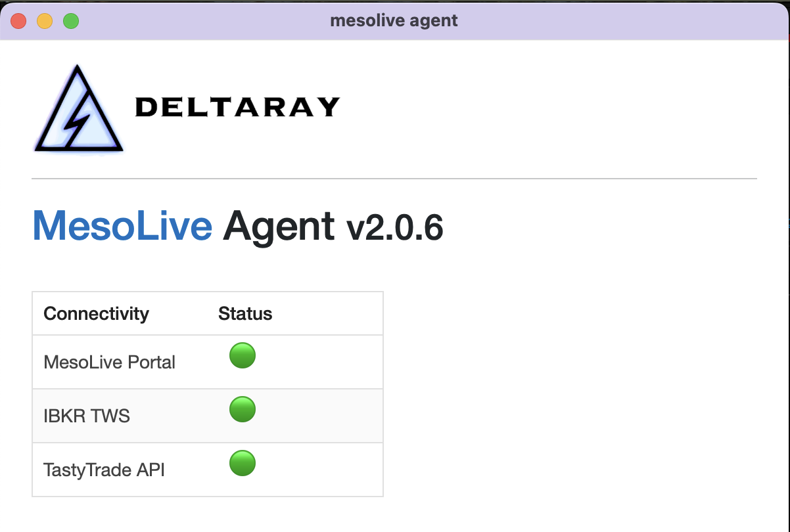Click the MesoLive Portal row label
Viewport: 790px width, 532px height.
coord(109,362)
